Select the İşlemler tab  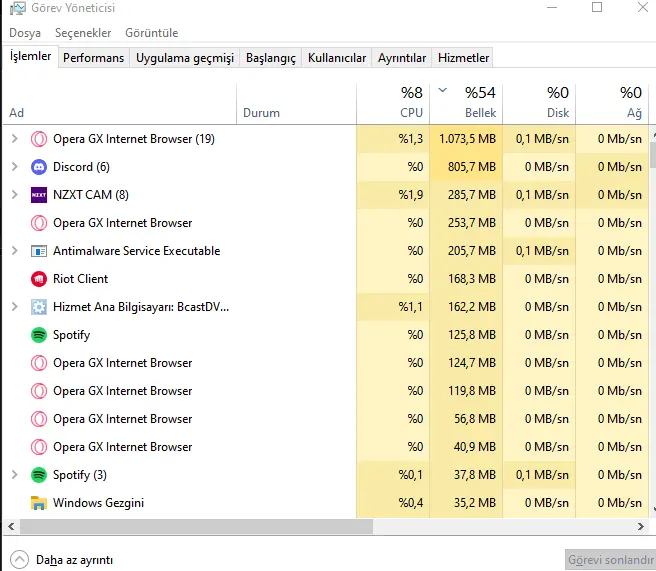pos(30,56)
